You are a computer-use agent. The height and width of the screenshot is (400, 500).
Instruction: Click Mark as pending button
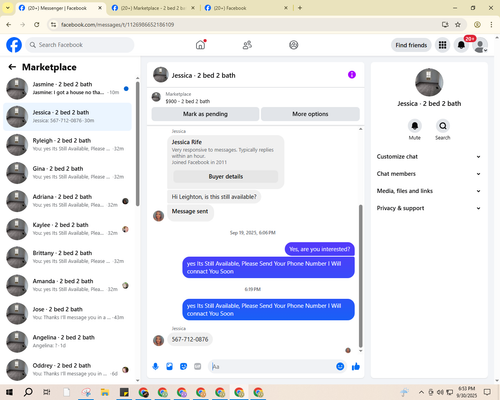click(x=205, y=114)
